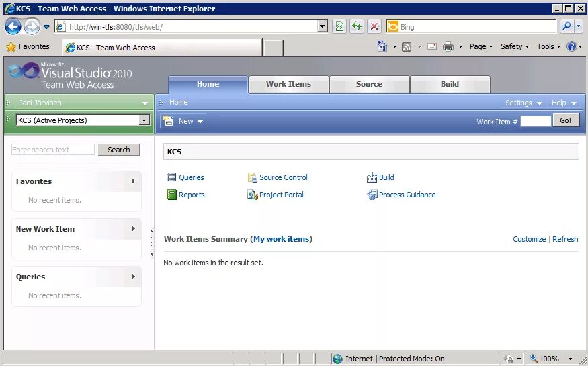Switch to the Work Items tab
588x366 pixels.
(x=289, y=85)
